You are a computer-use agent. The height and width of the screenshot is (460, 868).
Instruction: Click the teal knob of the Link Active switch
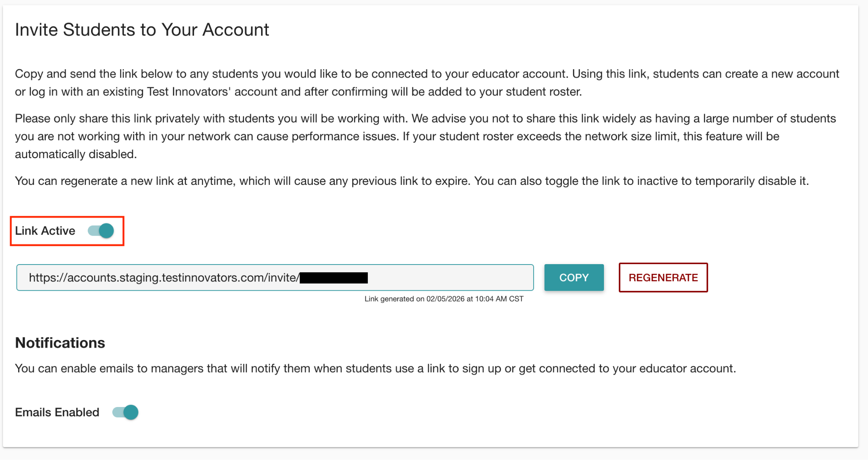tap(106, 231)
